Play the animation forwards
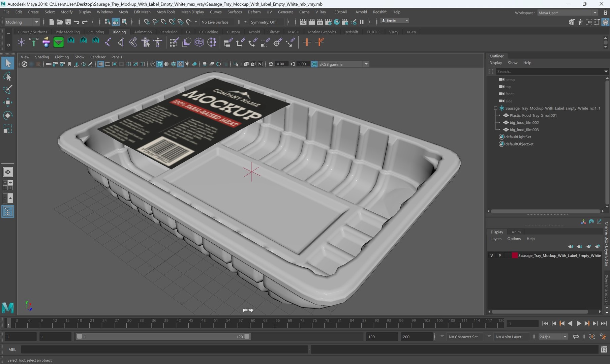This screenshot has height=364, width=610. coord(579,323)
